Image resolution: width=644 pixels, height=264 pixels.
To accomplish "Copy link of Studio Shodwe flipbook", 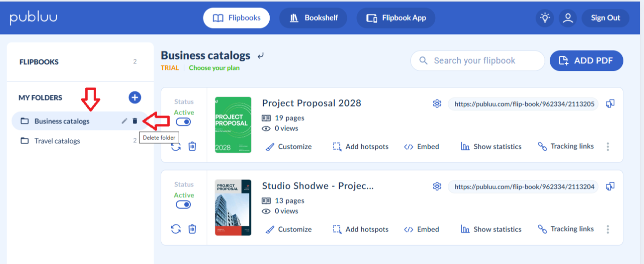I will 610,186.
